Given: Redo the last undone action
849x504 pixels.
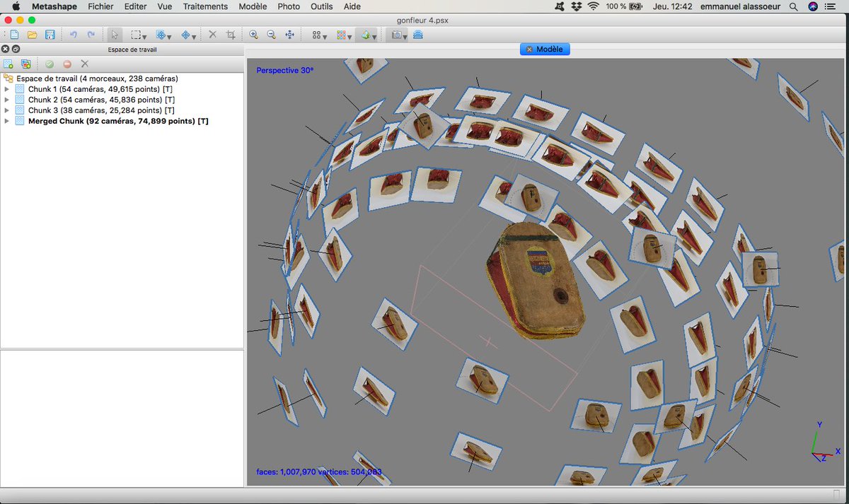Looking at the screenshot, I should coord(91,35).
